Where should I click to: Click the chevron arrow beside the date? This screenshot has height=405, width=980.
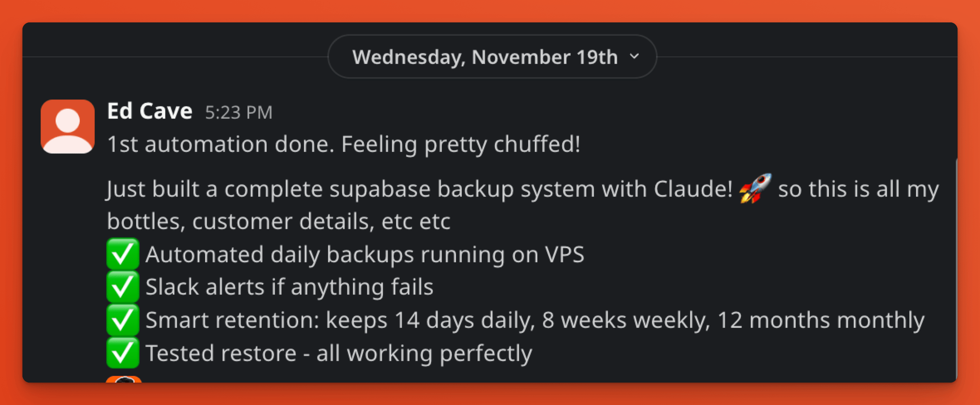(x=634, y=56)
